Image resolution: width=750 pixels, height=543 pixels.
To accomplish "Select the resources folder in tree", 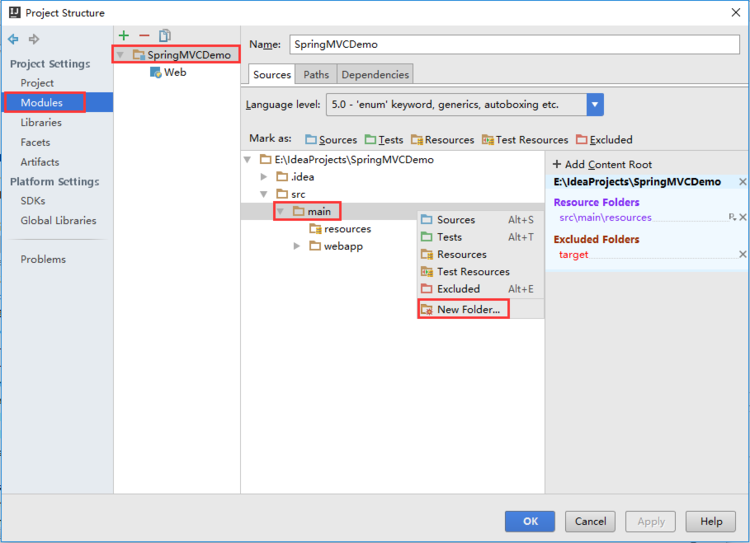I will pyautogui.click(x=347, y=229).
